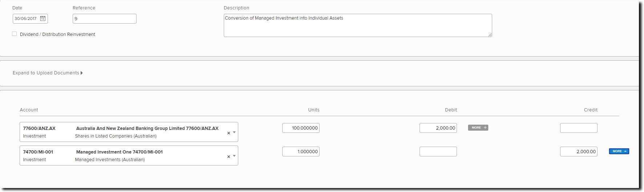
Task: Click the grey MORE + button
Action: pyautogui.click(x=478, y=128)
